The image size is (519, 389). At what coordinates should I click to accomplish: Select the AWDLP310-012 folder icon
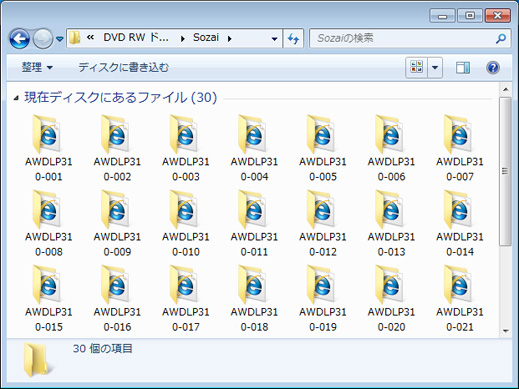321,210
